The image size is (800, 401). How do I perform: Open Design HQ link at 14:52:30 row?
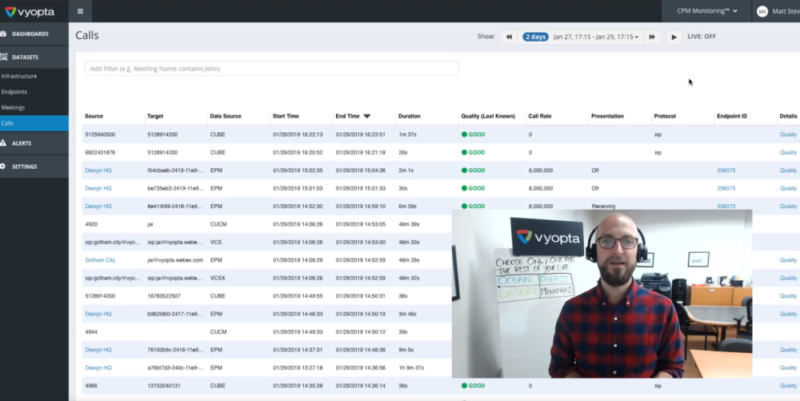(x=98, y=206)
